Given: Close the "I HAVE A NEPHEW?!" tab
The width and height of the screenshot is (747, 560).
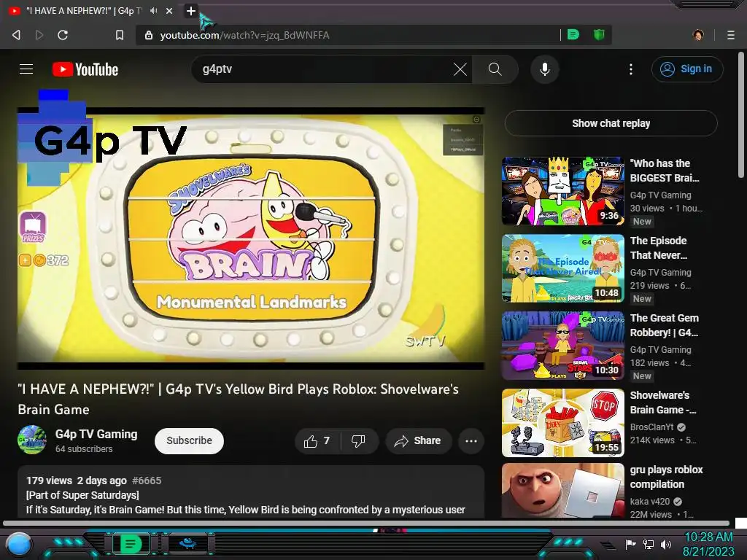Looking at the screenshot, I should pyautogui.click(x=169, y=10).
